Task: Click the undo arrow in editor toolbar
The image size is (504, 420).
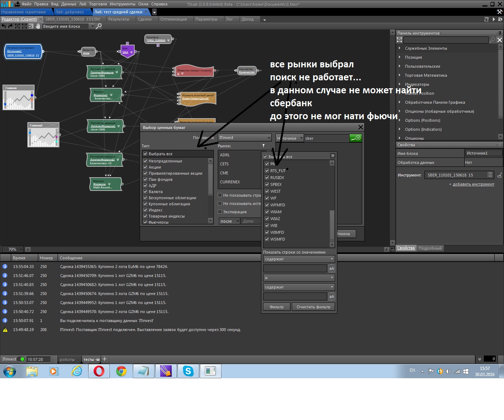Action: 4,26
